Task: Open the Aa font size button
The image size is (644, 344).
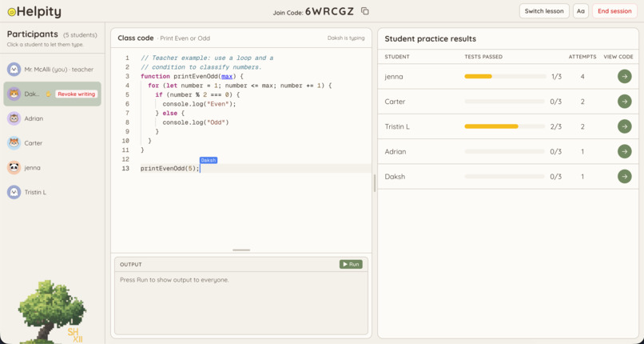Action: click(x=580, y=11)
